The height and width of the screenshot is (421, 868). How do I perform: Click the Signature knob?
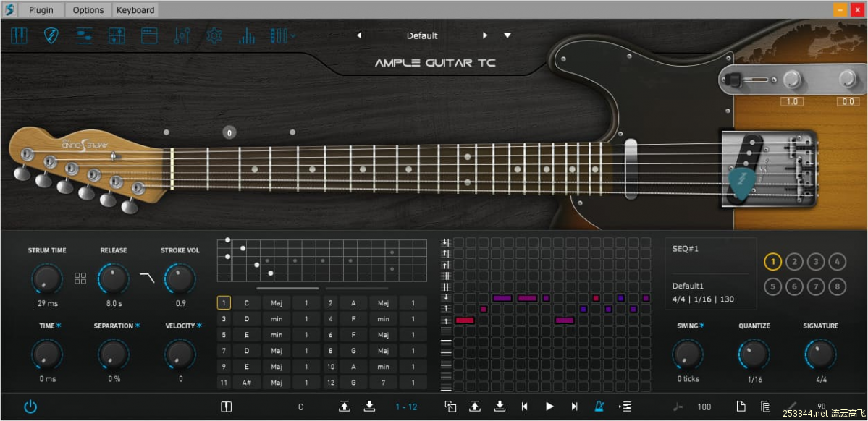tap(820, 354)
